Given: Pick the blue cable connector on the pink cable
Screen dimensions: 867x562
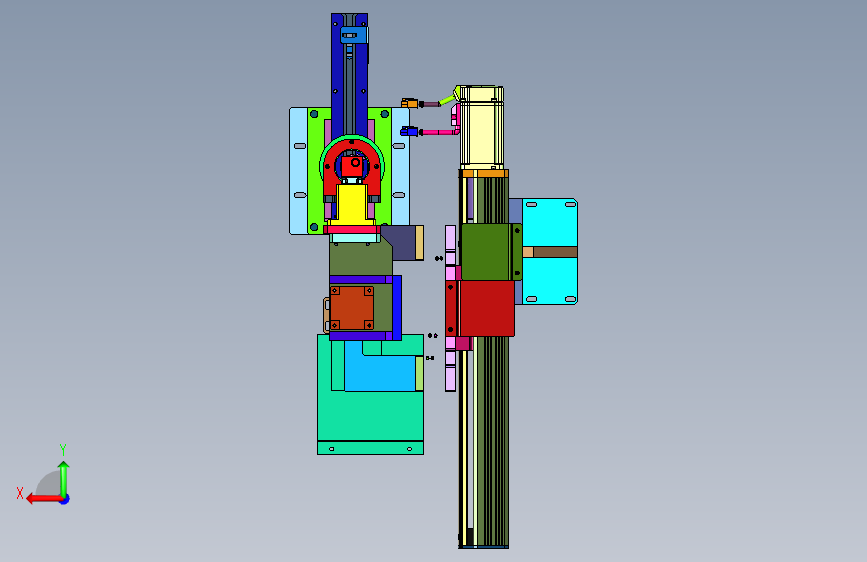Looking at the screenshot, I should 409,131.
